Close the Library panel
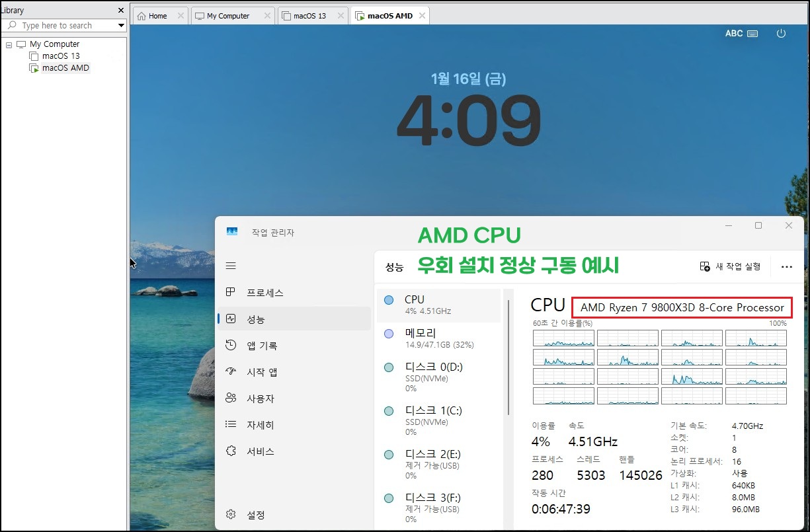Image resolution: width=810 pixels, height=532 pixels. point(120,10)
